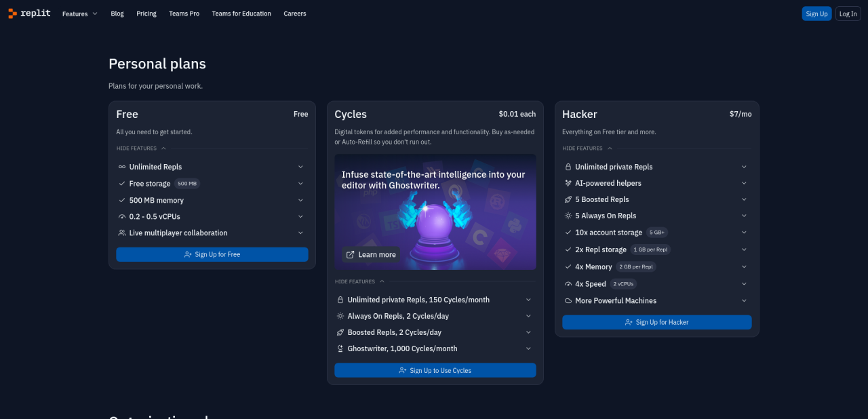This screenshot has width=868, height=419.
Task: Click the sun icon beside 5 Always On Repls
Action: tap(568, 216)
